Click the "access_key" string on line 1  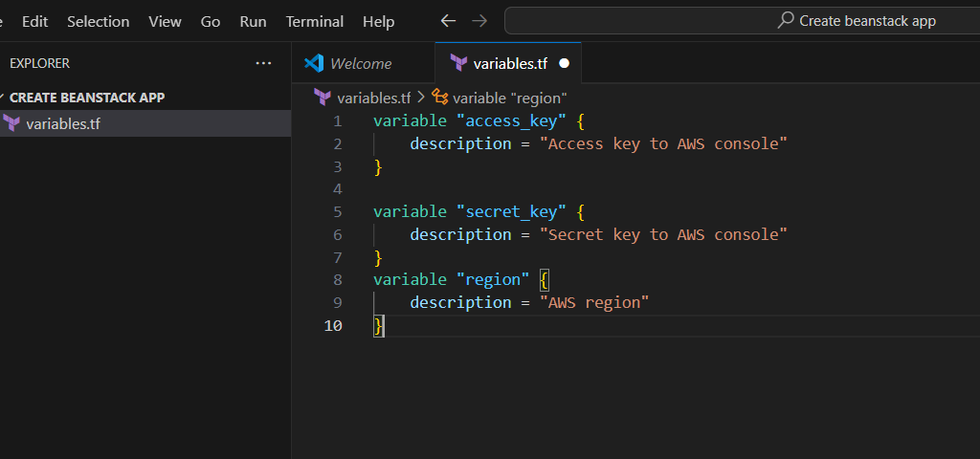tap(511, 120)
